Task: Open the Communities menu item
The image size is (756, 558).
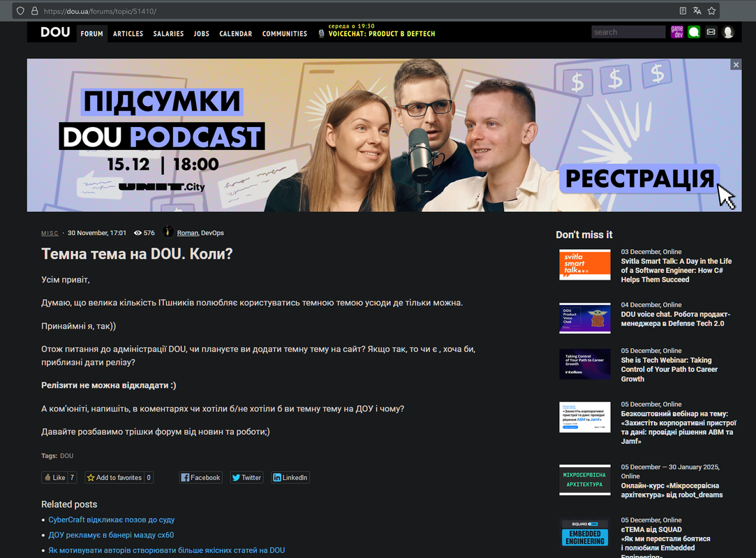Action: 285,33
